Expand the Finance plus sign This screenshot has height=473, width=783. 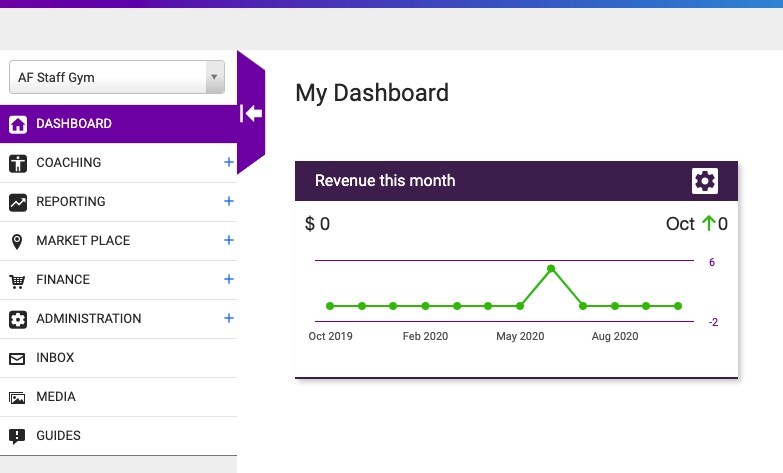tap(229, 279)
